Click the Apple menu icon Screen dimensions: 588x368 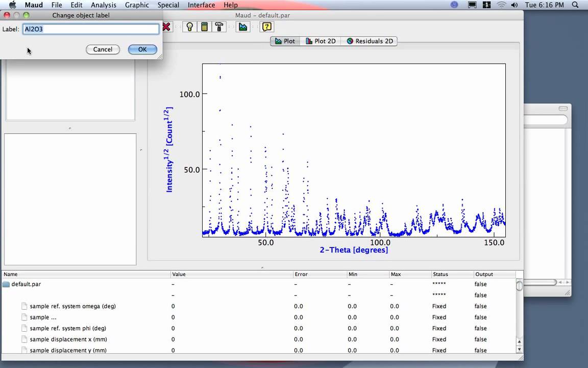[12, 5]
